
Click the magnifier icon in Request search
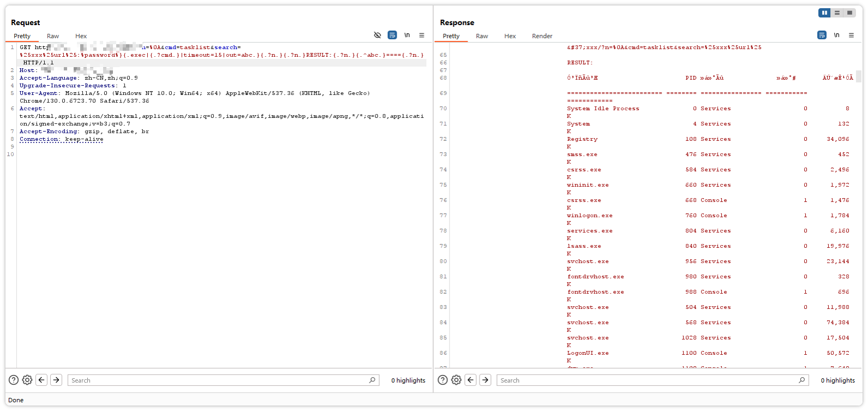tap(372, 380)
